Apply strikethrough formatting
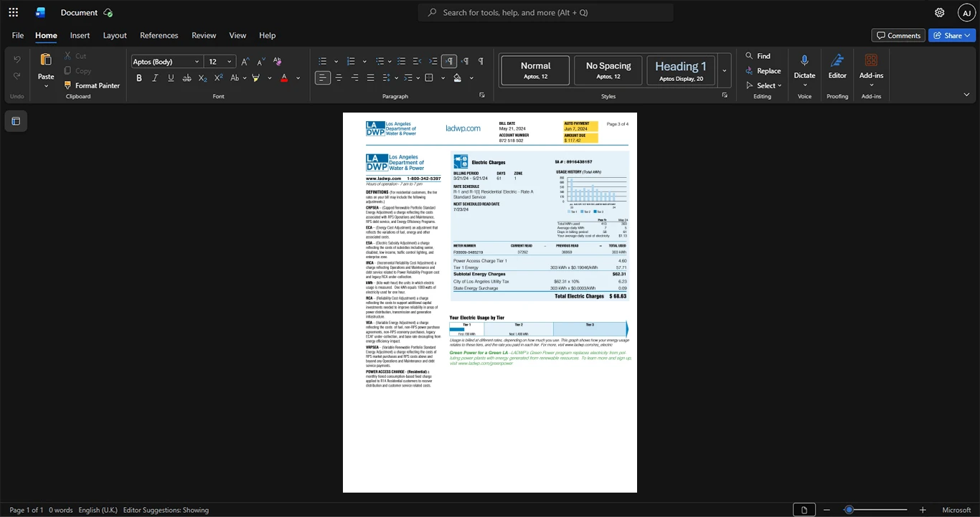 [187, 78]
